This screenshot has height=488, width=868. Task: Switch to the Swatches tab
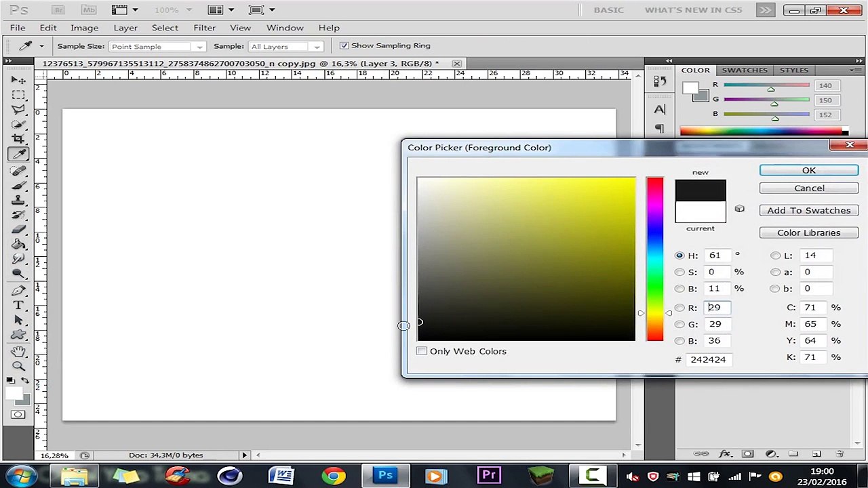[745, 70]
